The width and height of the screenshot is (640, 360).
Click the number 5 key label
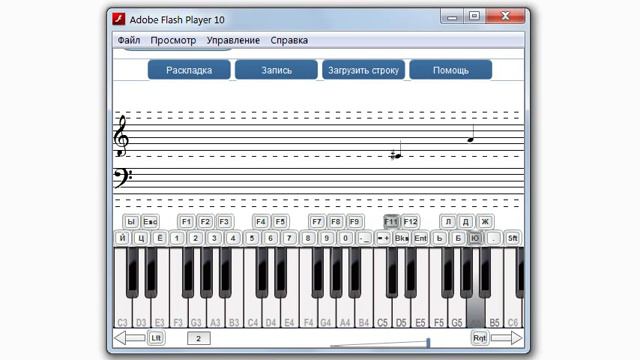click(x=251, y=238)
